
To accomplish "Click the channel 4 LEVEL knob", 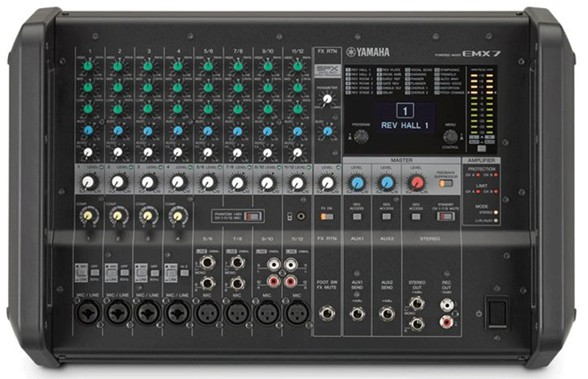I will tap(178, 183).
